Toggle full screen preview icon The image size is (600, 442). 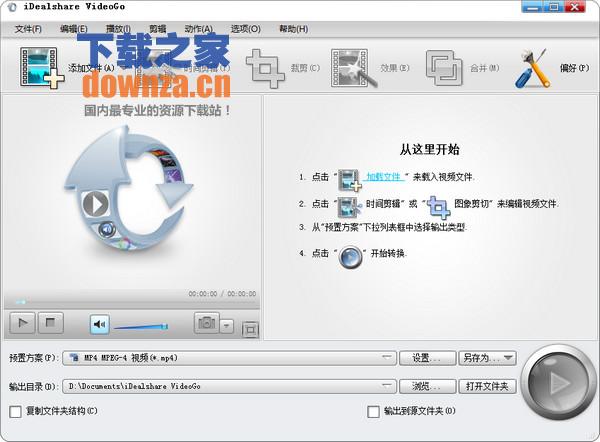click(250, 329)
